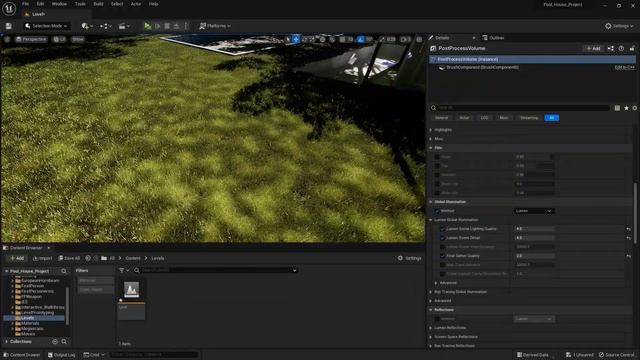Click the stop play session button
This screenshot has height=360, width=640.
coord(167,26)
